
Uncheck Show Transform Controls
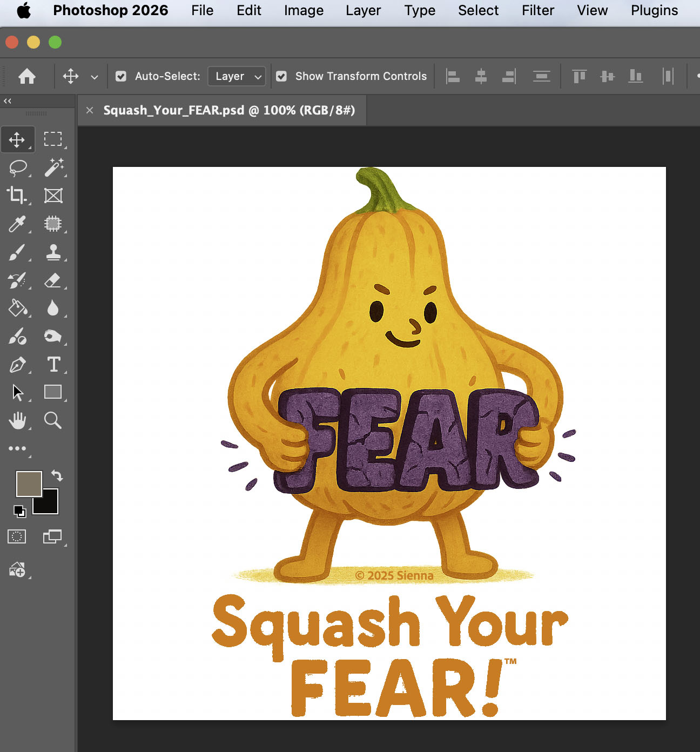[281, 76]
